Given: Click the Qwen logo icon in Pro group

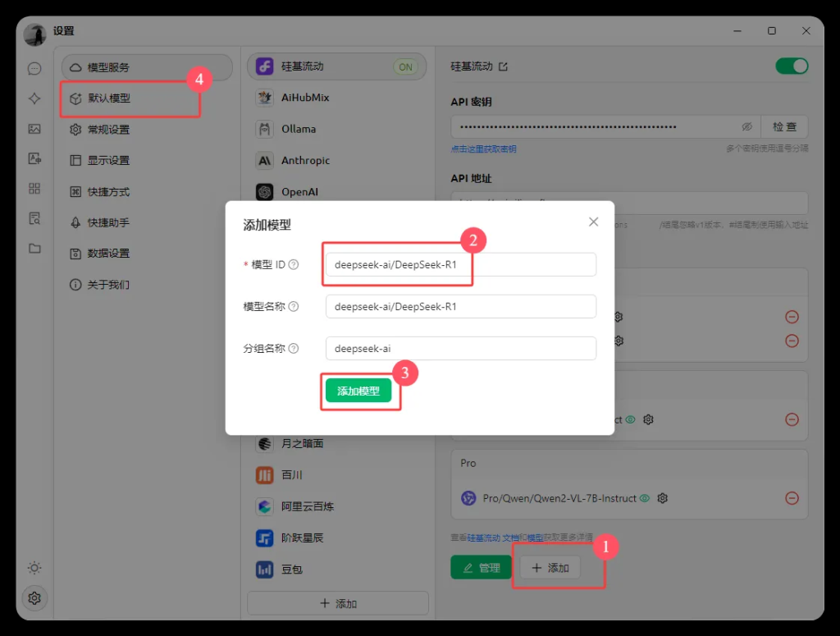Looking at the screenshot, I should pyautogui.click(x=468, y=498).
